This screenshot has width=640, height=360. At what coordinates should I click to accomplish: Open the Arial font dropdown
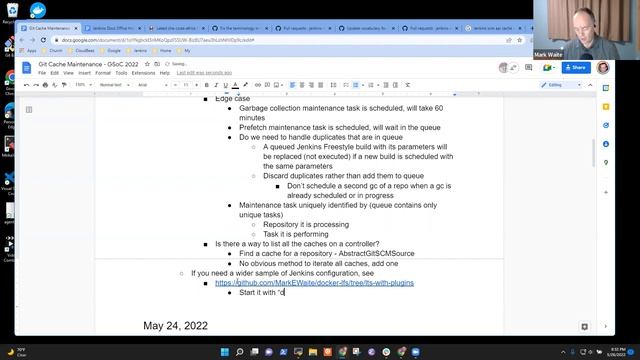(x=153, y=85)
